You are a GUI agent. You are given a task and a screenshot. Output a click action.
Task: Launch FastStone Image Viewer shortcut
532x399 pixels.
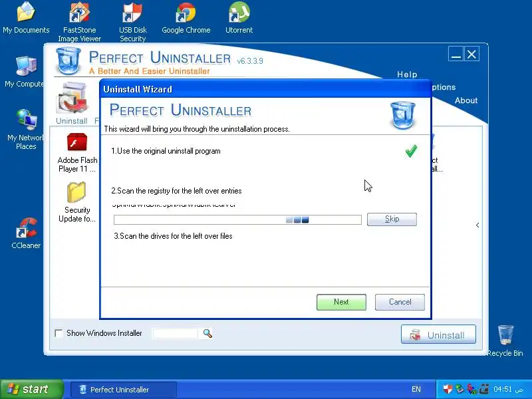[79, 22]
